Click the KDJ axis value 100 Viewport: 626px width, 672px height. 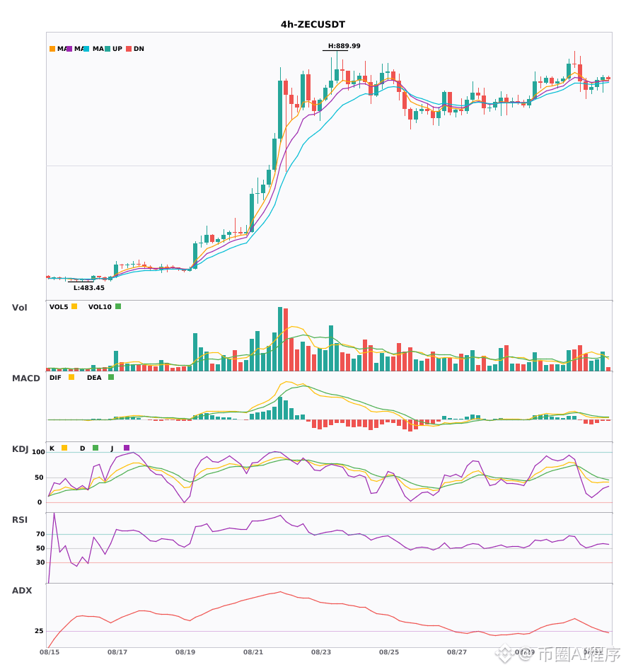(x=39, y=452)
